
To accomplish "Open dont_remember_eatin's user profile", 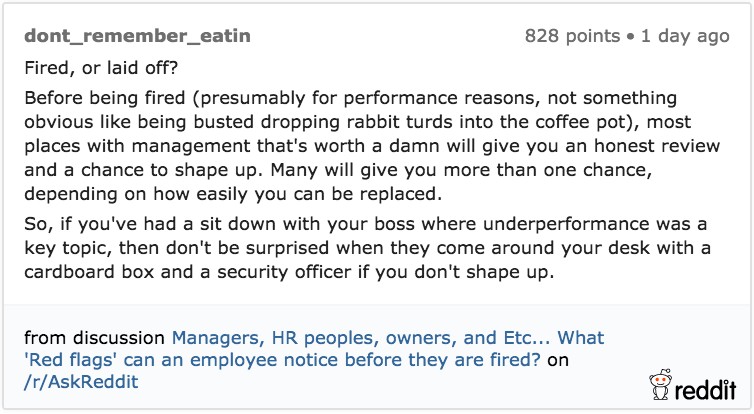I will pos(137,37).
